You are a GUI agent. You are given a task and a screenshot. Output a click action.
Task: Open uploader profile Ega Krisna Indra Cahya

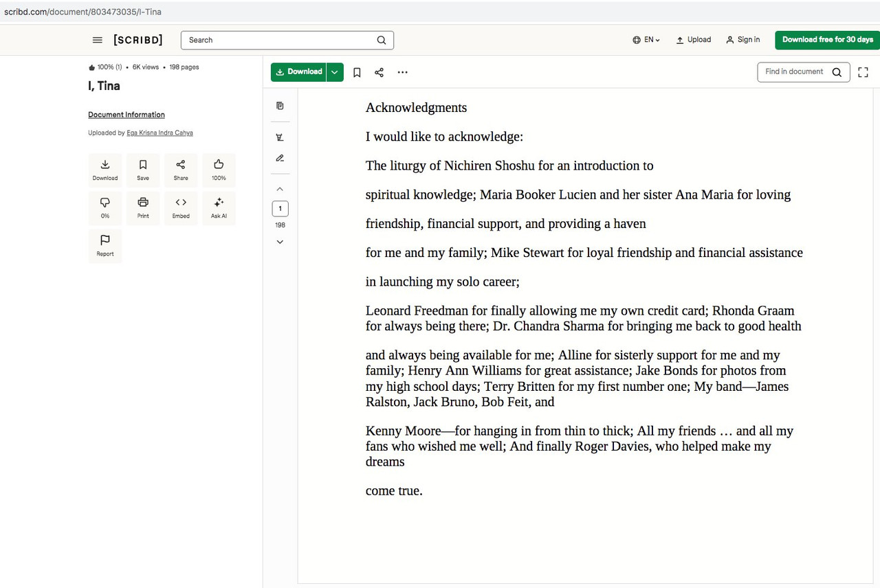(x=159, y=133)
